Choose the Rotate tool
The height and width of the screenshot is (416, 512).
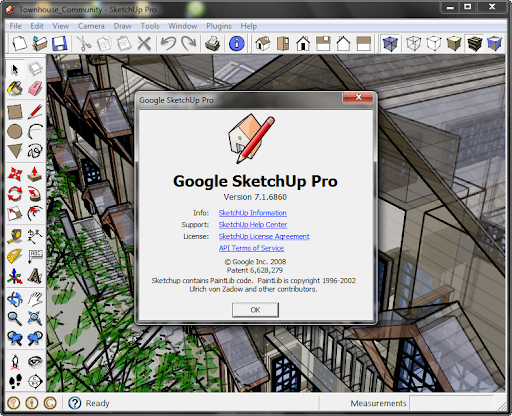(15, 194)
